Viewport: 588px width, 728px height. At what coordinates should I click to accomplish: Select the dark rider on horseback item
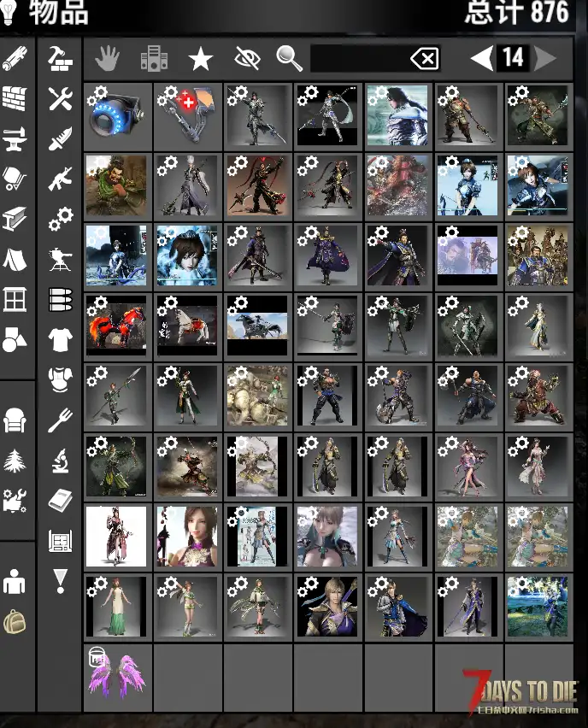click(258, 327)
